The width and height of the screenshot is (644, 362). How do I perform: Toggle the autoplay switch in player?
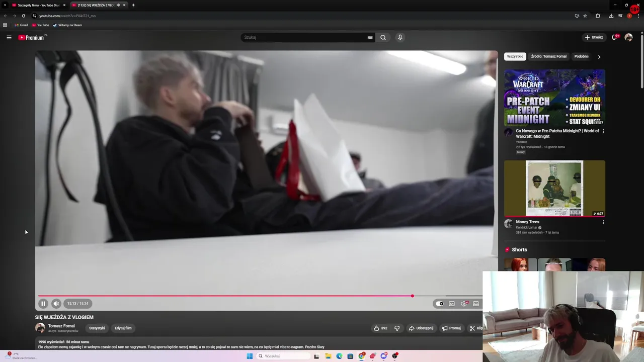[x=440, y=304]
